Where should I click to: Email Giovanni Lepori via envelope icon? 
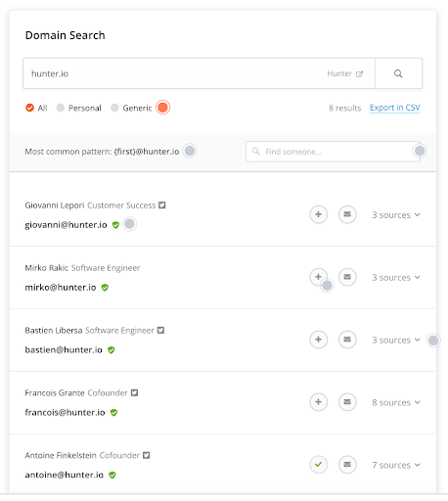(x=347, y=214)
